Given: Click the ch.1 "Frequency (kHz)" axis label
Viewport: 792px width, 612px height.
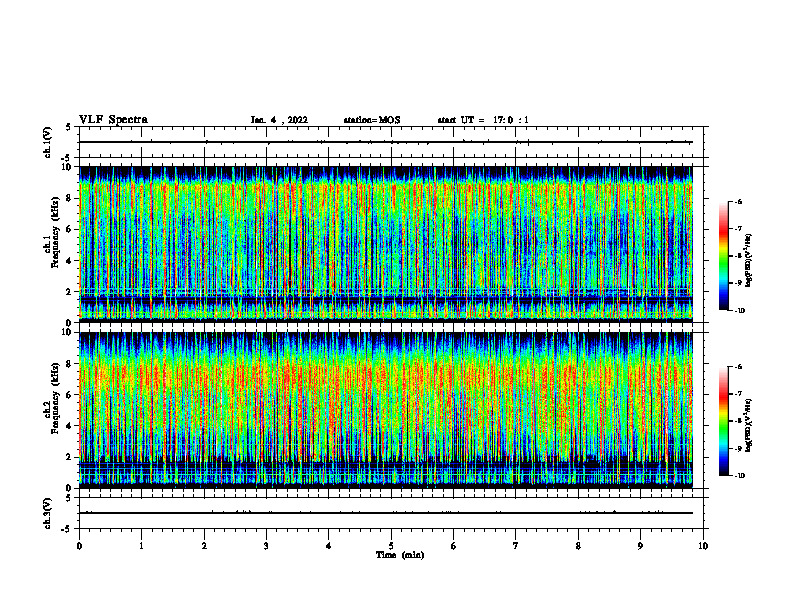Looking at the screenshot, I should tap(55, 233).
